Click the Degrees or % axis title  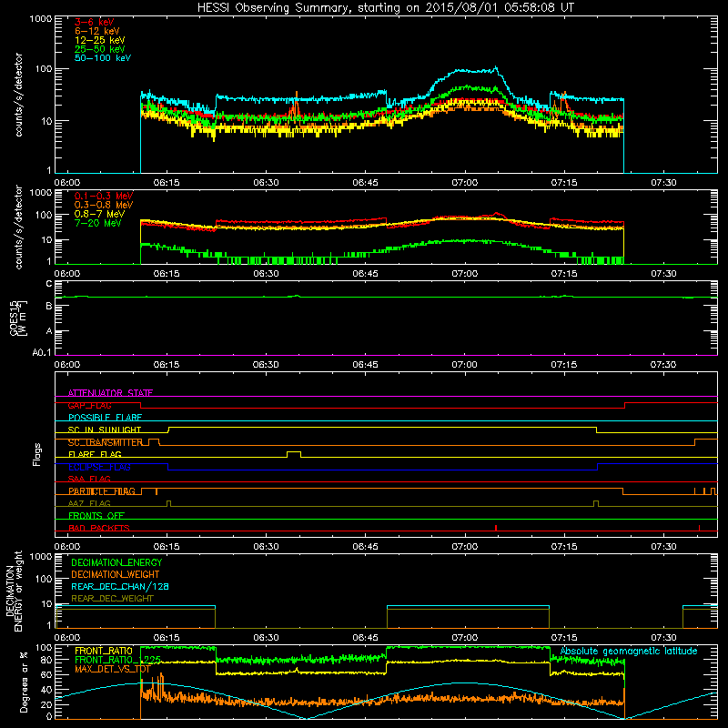click(24, 682)
